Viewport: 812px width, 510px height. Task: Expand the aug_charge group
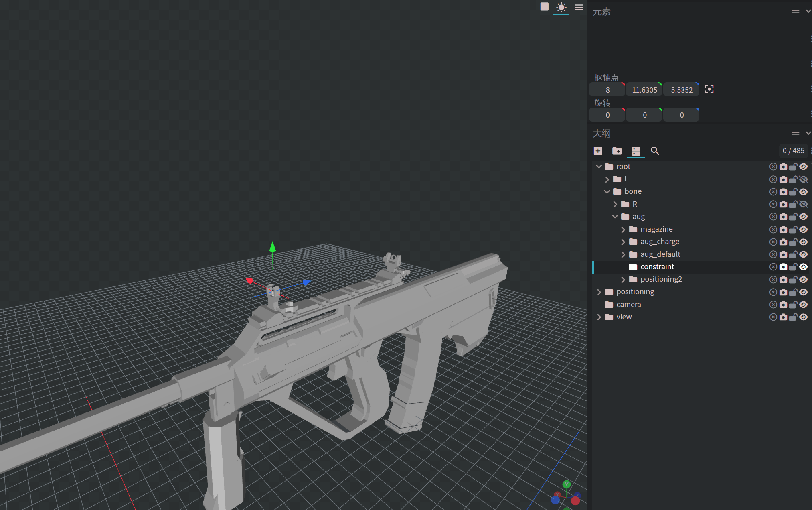point(623,242)
